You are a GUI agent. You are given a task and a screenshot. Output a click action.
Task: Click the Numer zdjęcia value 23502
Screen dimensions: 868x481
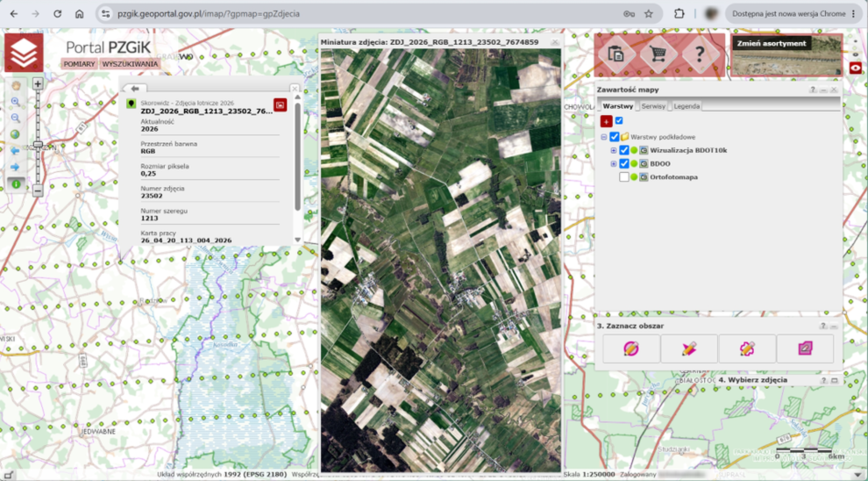(x=151, y=196)
